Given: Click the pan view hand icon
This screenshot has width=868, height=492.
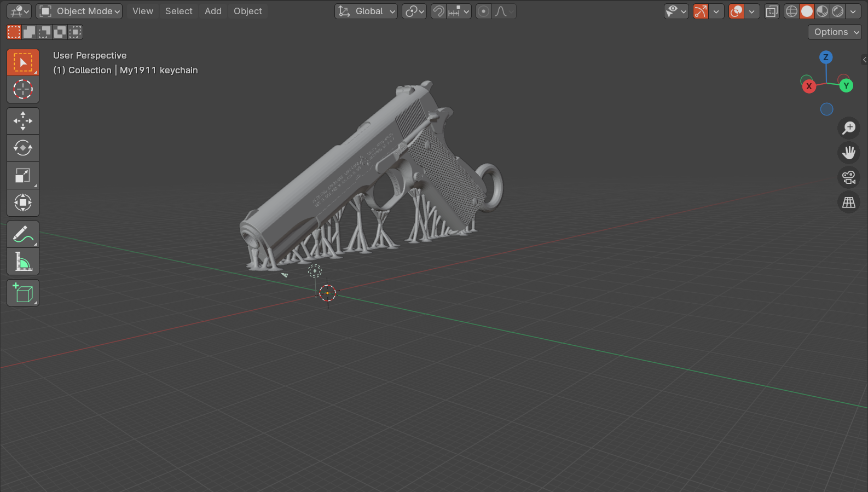Looking at the screenshot, I should [849, 153].
